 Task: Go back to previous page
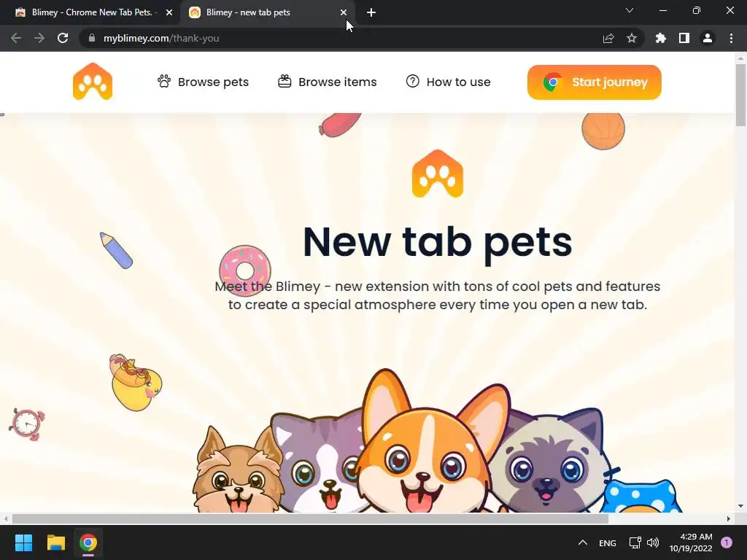pyautogui.click(x=16, y=38)
